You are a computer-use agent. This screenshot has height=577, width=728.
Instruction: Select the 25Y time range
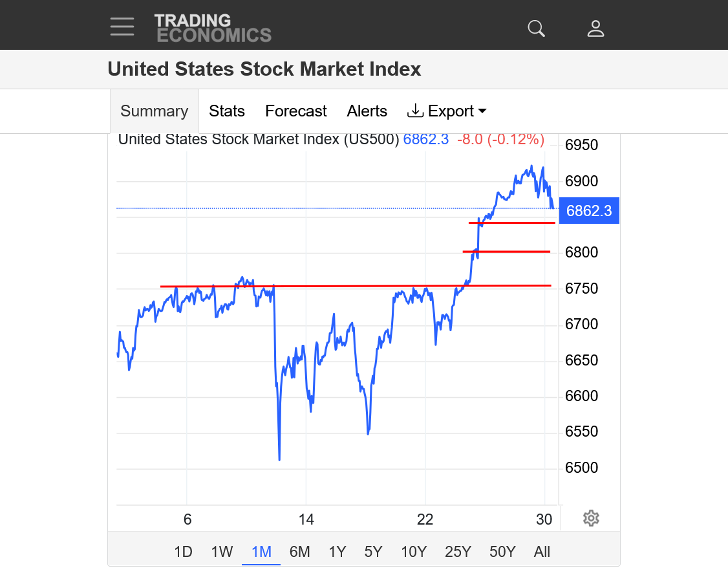[458, 552]
